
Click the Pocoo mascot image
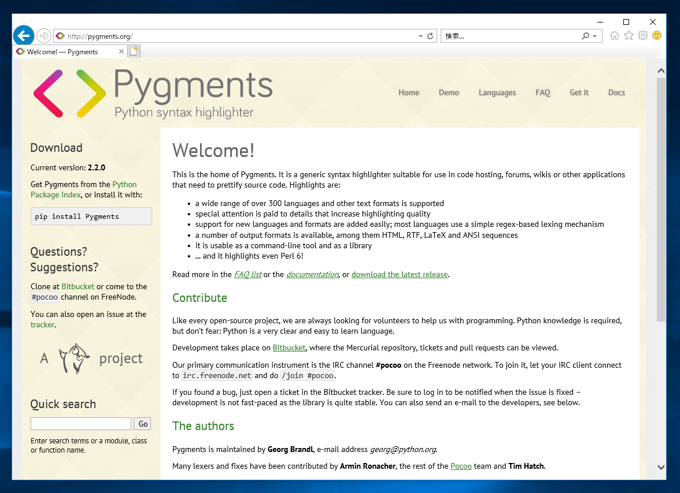pos(74,359)
